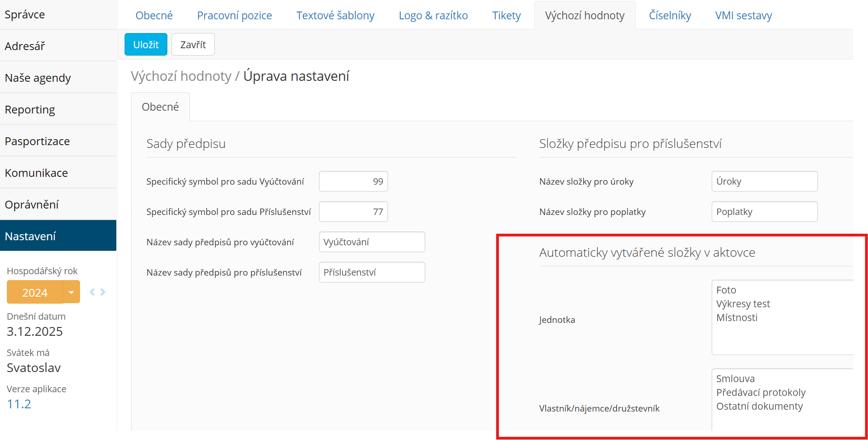
Task: Go to previous fiscal year arrow
Action: (92, 292)
